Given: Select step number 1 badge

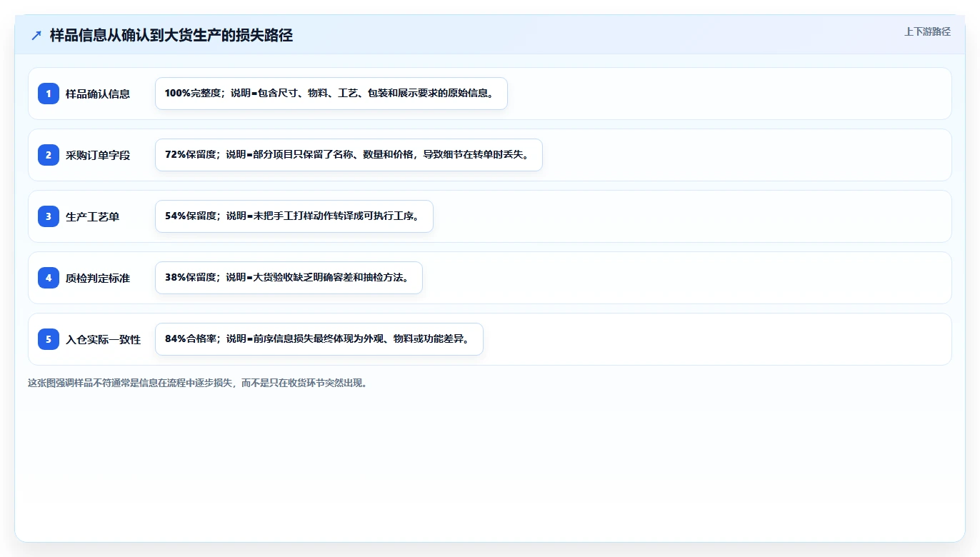Looking at the screenshot, I should (x=49, y=94).
